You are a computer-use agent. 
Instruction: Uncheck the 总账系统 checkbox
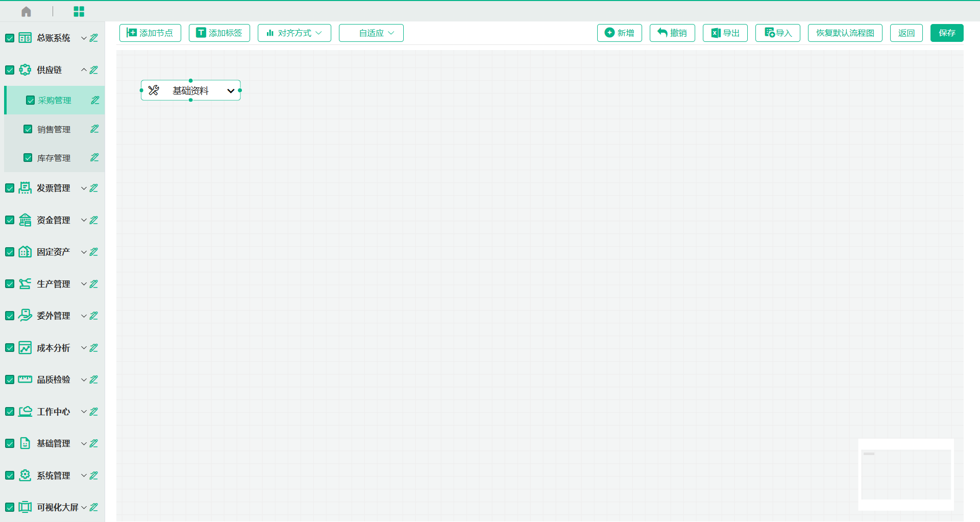[x=10, y=38]
